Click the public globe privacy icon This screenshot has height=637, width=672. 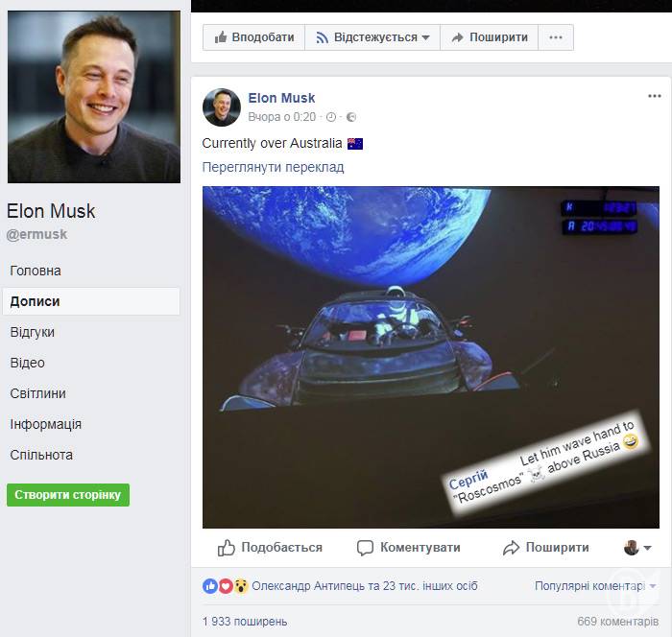point(351,117)
